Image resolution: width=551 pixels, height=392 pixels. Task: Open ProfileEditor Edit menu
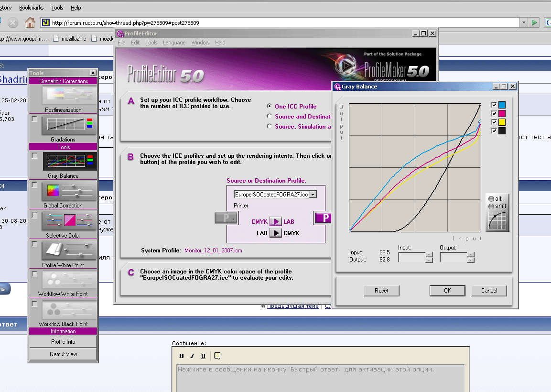[x=135, y=43]
